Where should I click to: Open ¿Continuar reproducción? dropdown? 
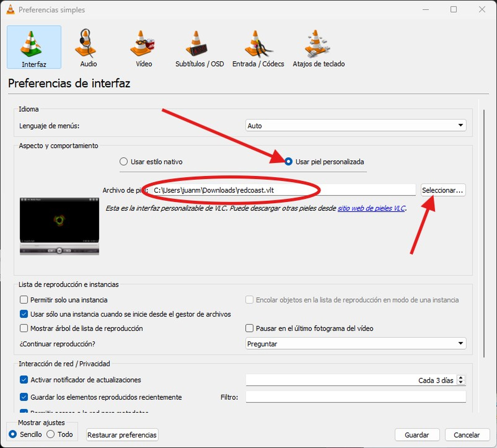pyautogui.click(x=356, y=343)
